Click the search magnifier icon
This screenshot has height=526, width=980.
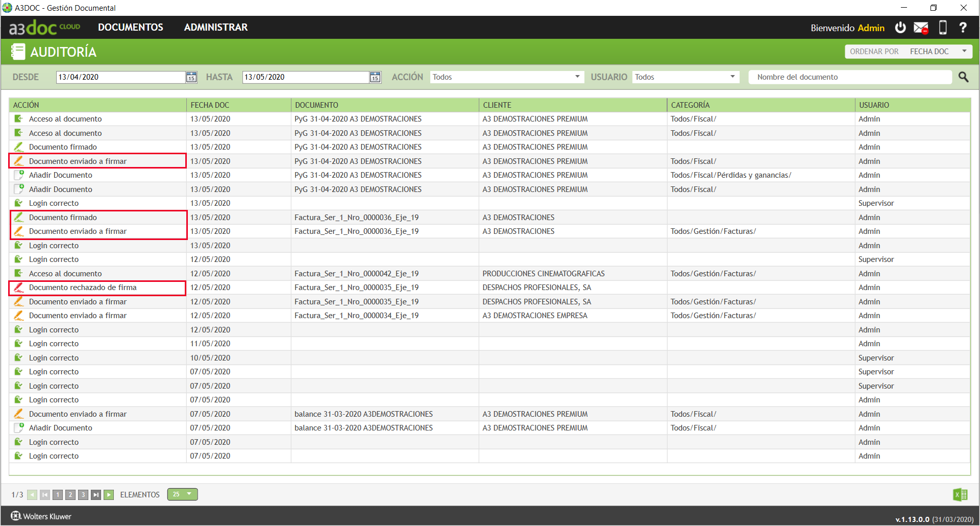[x=963, y=77]
